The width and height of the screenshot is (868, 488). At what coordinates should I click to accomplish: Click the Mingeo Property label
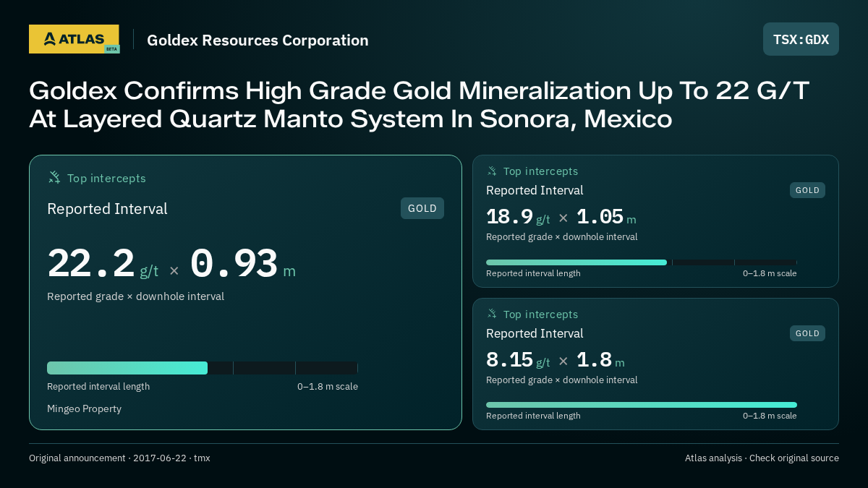(x=84, y=408)
